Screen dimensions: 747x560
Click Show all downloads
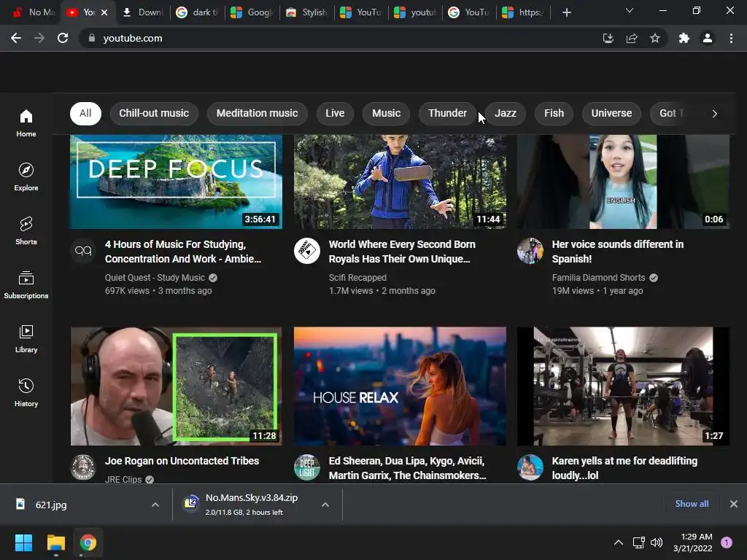point(692,504)
